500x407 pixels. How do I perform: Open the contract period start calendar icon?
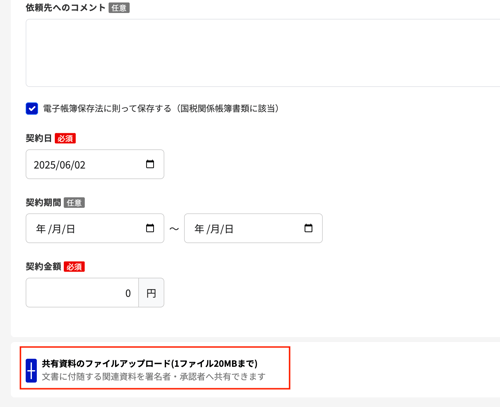(150, 228)
